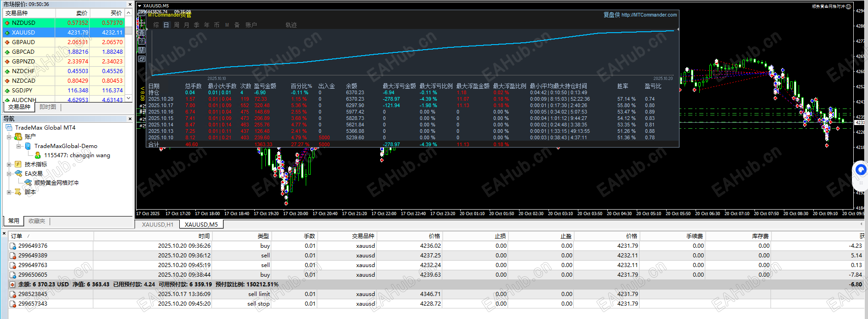Switch to the XAUUSD,H1 chart tab
This screenshot has height=319, width=868.
point(158,224)
